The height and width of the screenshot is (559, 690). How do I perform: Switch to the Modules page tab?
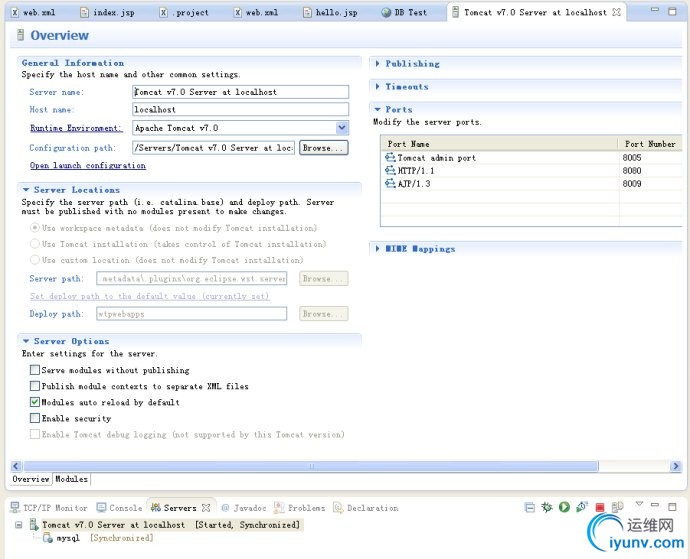[x=71, y=479]
